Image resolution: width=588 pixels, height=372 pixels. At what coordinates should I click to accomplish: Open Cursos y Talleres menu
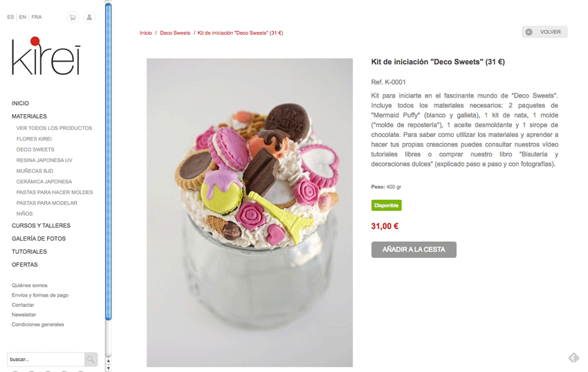41,225
